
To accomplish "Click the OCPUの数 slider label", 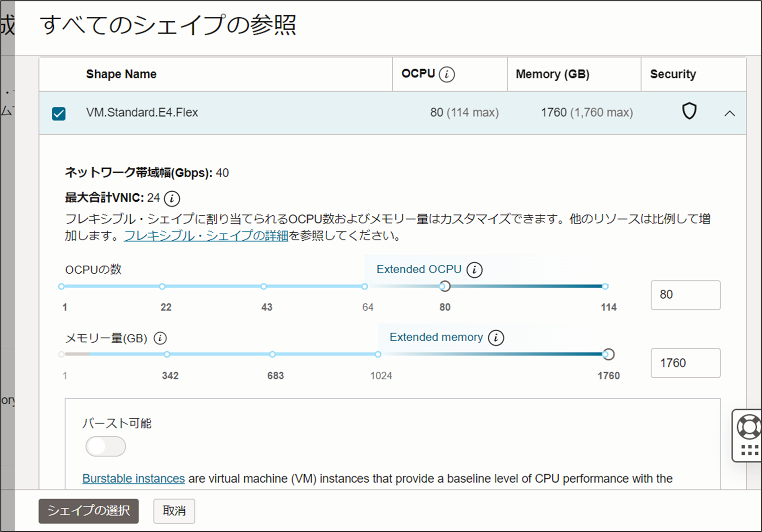I will [93, 270].
